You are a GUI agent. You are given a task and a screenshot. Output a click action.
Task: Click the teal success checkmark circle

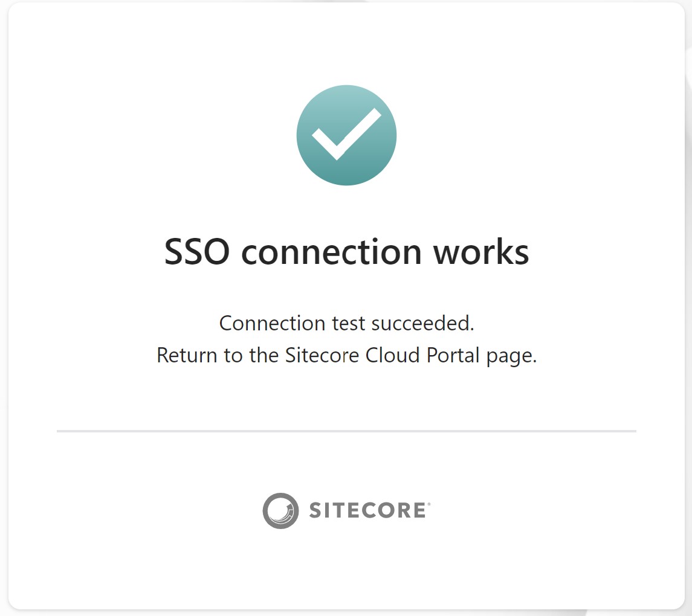coord(346,135)
